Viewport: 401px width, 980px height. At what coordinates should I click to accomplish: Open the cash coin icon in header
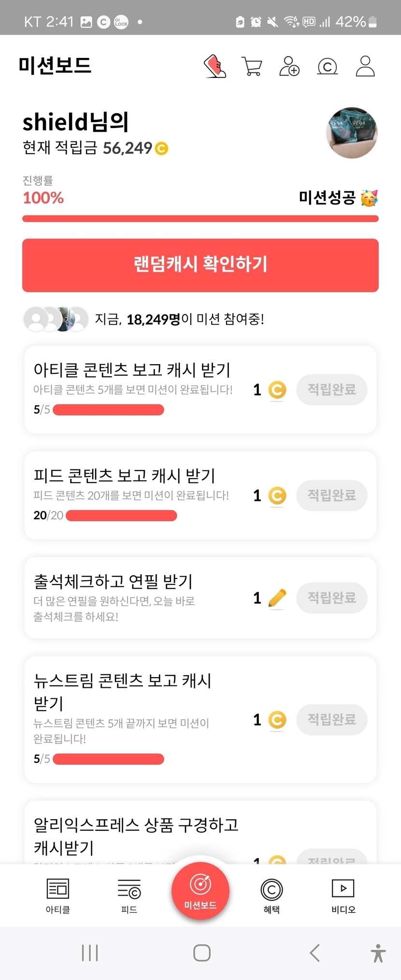tap(327, 67)
